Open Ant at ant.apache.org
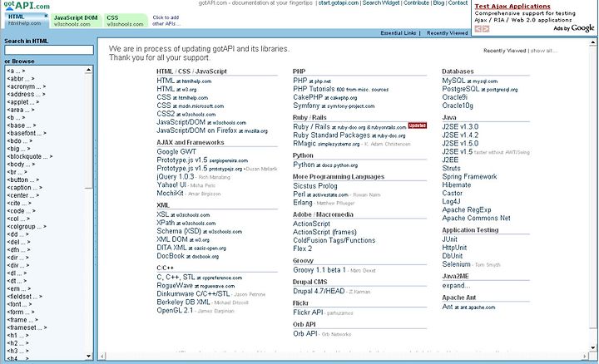Image resolution: width=599 pixels, height=364 pixels. pos(468,307)
